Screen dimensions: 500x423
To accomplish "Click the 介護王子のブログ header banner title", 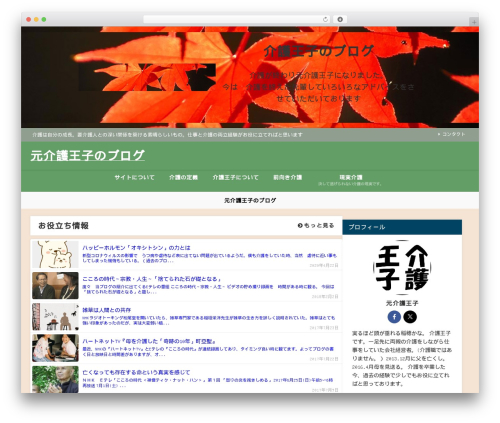I will 319,51.
